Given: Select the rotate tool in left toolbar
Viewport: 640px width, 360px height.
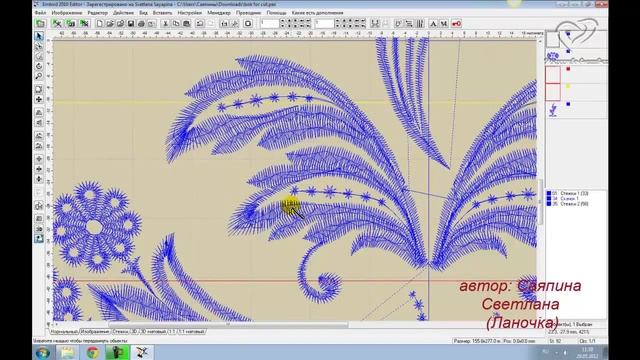Looking at the screenshot, I should pos(39,66).
